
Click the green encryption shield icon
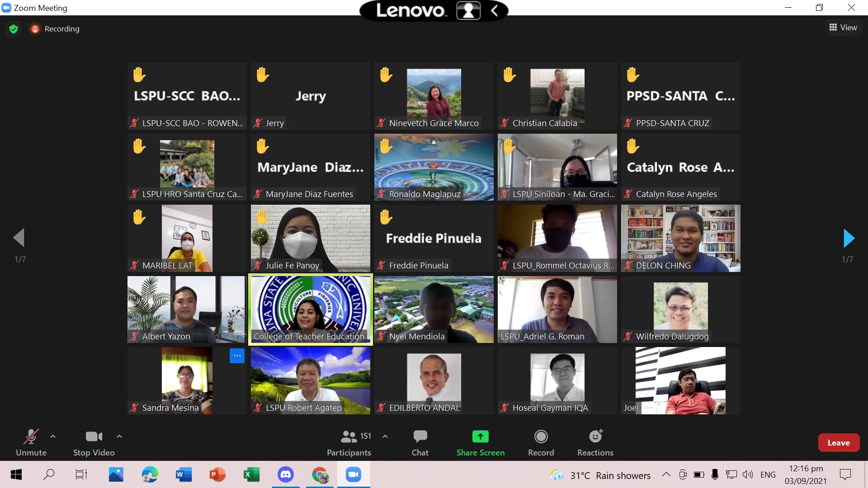pyautogui.click(x=14, y=29)
